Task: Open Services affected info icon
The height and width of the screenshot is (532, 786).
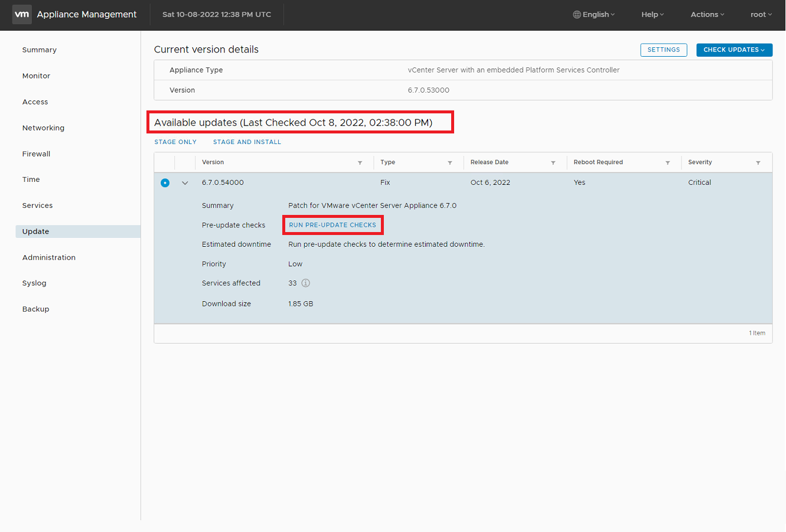Action: tap(305, 283)
